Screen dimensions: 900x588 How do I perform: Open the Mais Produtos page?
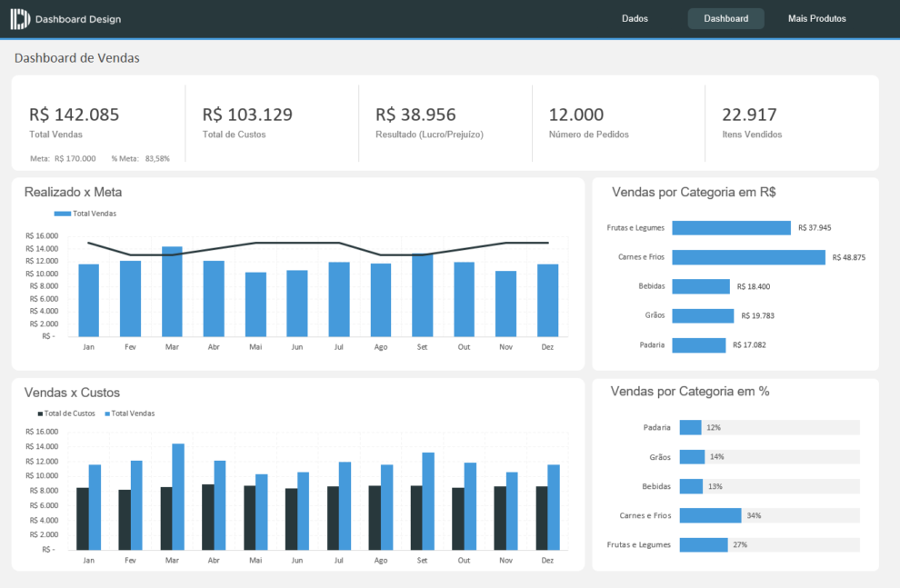[x=816, y=18]
